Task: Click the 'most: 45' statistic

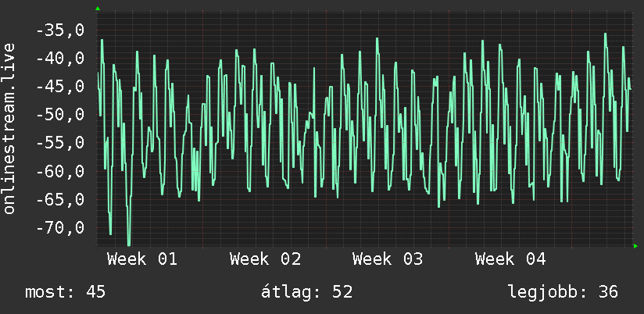Action: pos(66,292)
